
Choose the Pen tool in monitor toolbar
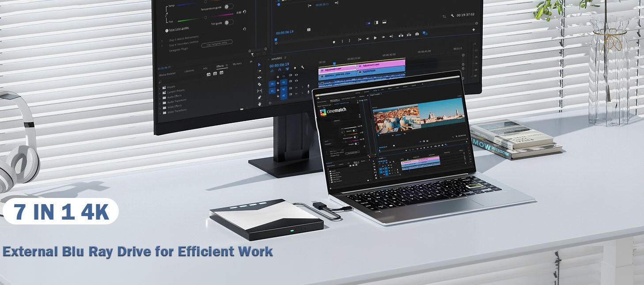click(259, 97)
